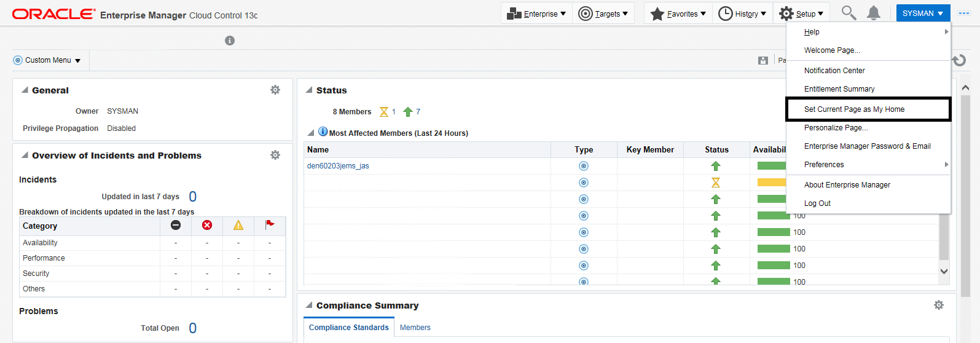Click the page refresh icon
This screenshot has width=980, height=343.
coord(959,60)
